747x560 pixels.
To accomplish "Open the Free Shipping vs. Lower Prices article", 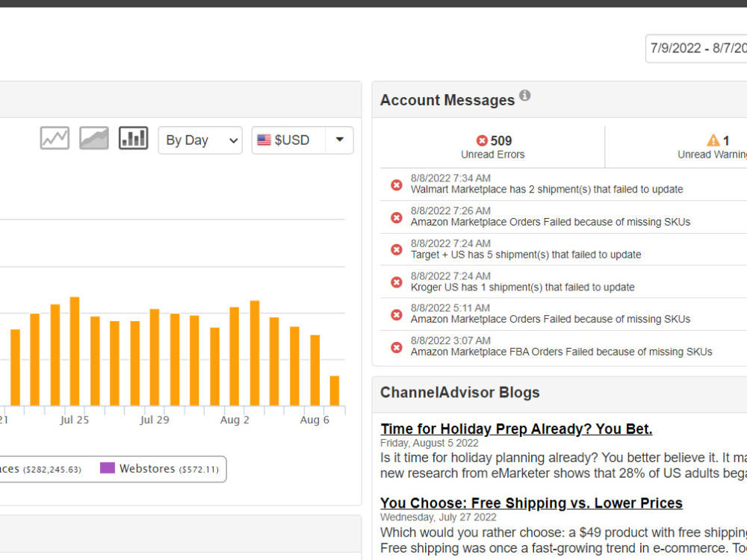I will click(531, 503).
